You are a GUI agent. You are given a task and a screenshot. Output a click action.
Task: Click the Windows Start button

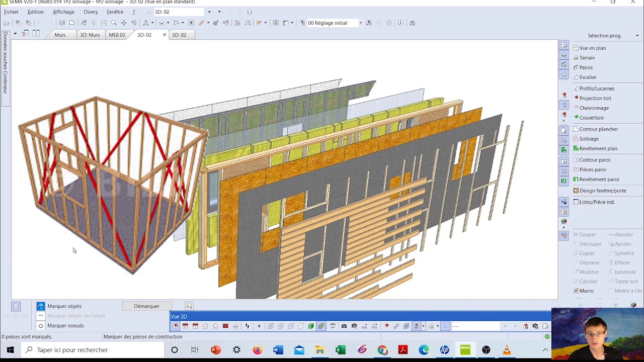tap(10, 350)
